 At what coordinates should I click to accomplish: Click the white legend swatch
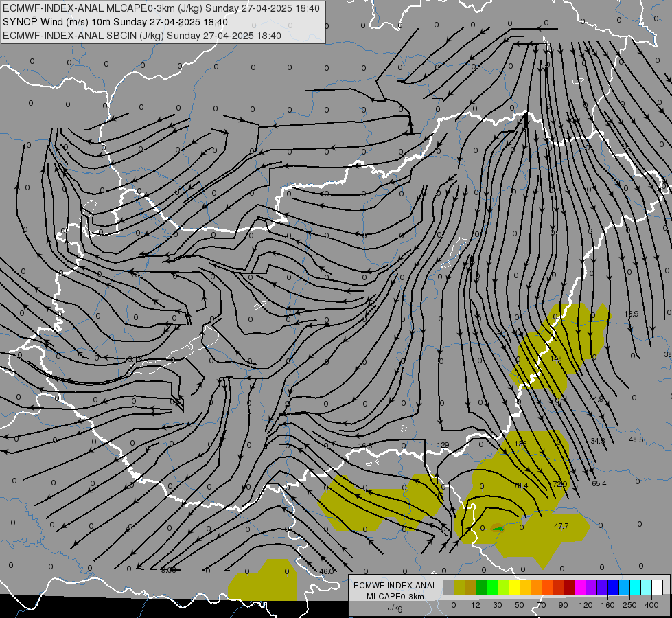click(x=658, y=587)
